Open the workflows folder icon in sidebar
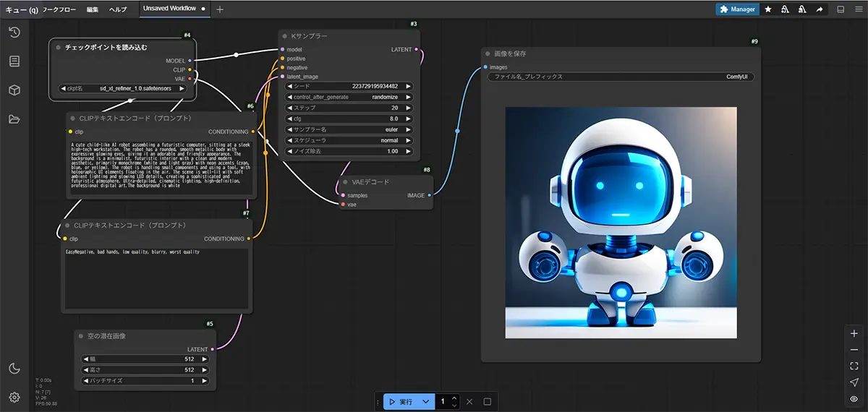 (14, 119)
